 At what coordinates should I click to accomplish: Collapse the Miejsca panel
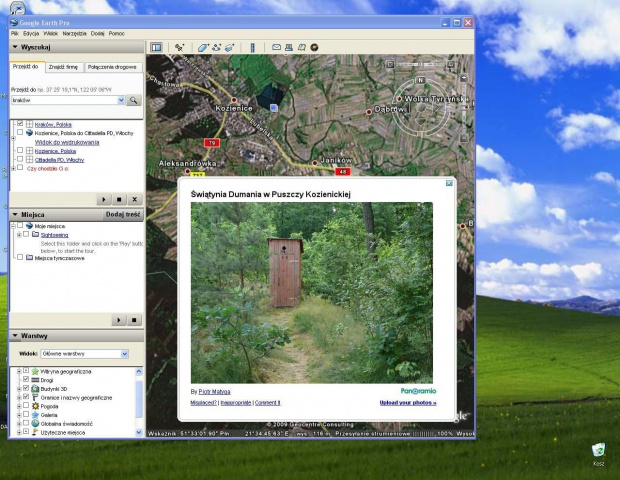(15, 214)
